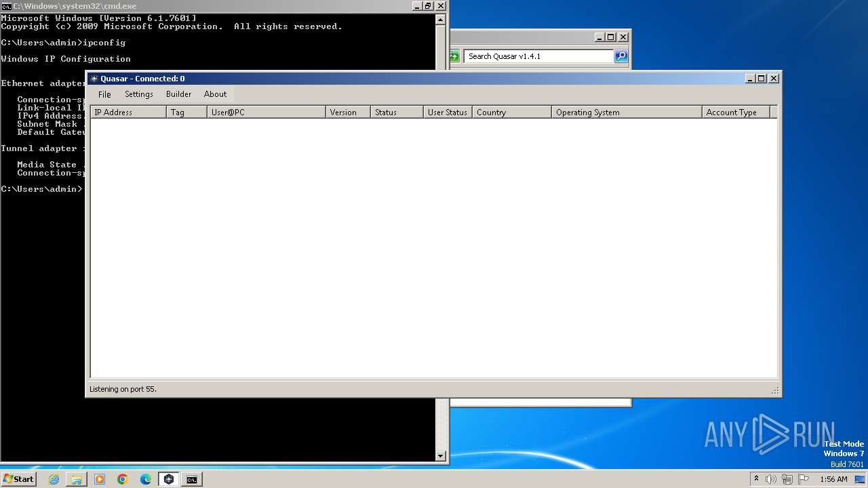Sort by IP Address column header
This screenshot has height=488, width=868.
click(x=128, y=113)
